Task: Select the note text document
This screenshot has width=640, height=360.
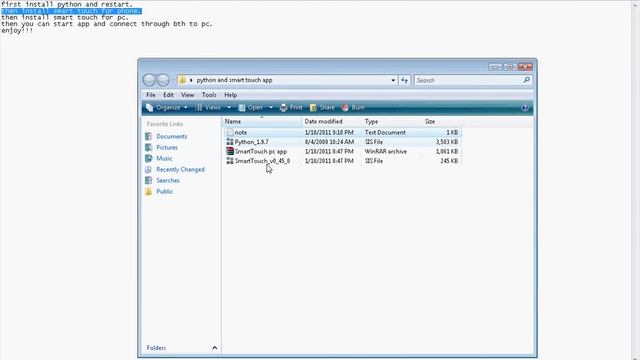Action: (x=240, y=132)
